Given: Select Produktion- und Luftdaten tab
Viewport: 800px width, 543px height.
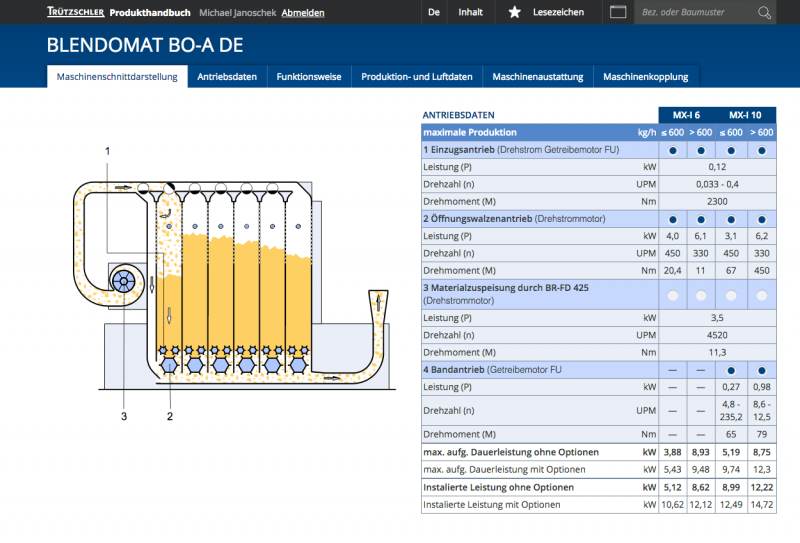Looking at the screenshot, I should pos(417,77).
